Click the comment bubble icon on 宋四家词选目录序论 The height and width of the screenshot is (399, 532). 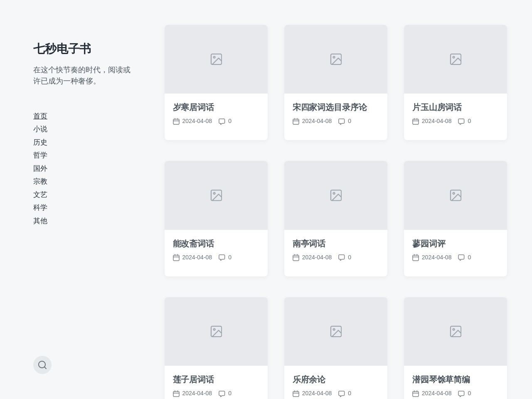(x=342, y=121)
